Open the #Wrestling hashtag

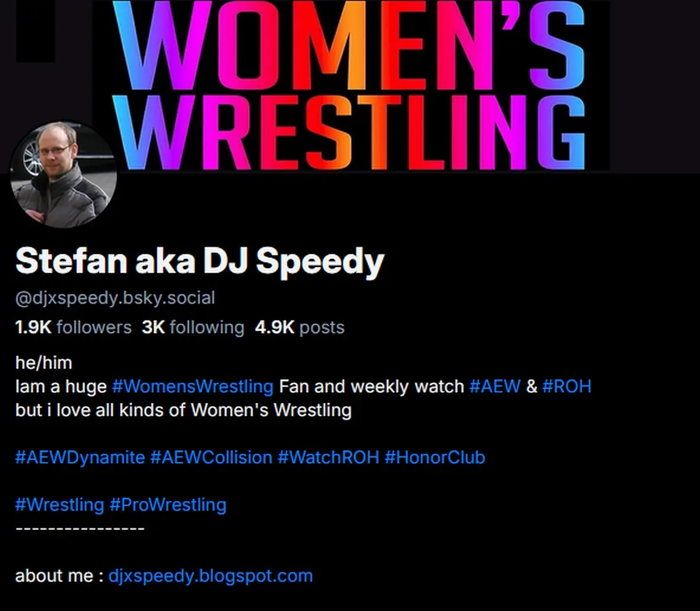59,505
